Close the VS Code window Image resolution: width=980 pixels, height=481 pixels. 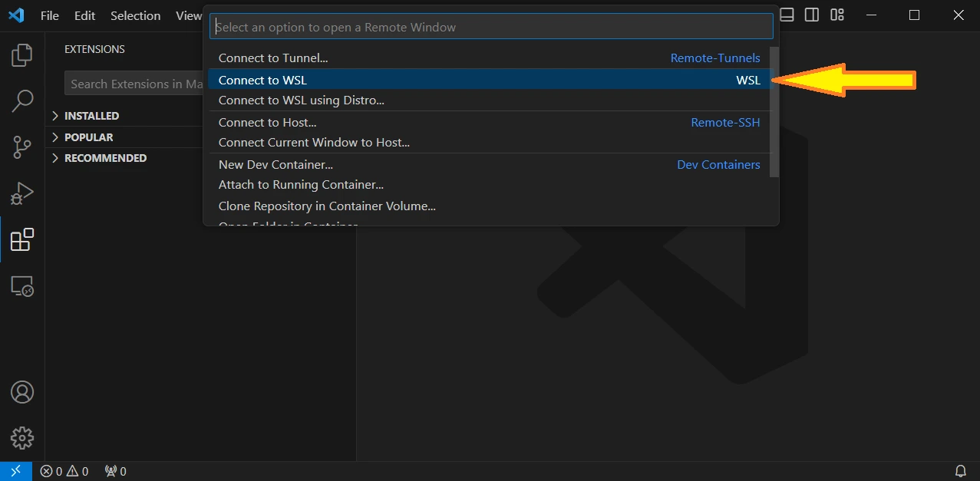pos(959,15)
